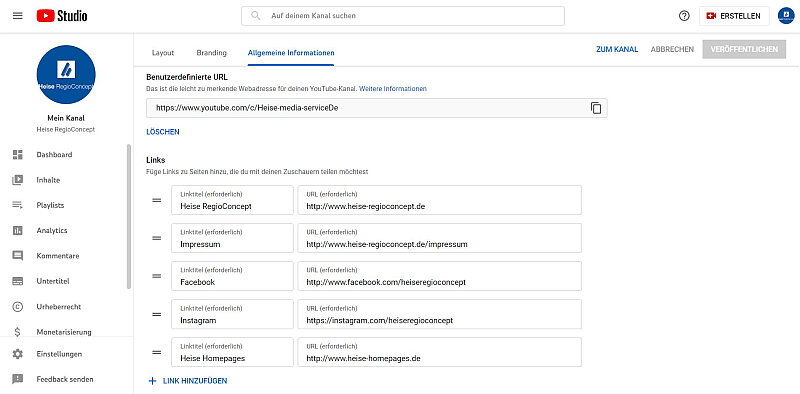Screen dimensions: 800x394
Task: Click ZUM KANAL link
Action: (617, 50)
